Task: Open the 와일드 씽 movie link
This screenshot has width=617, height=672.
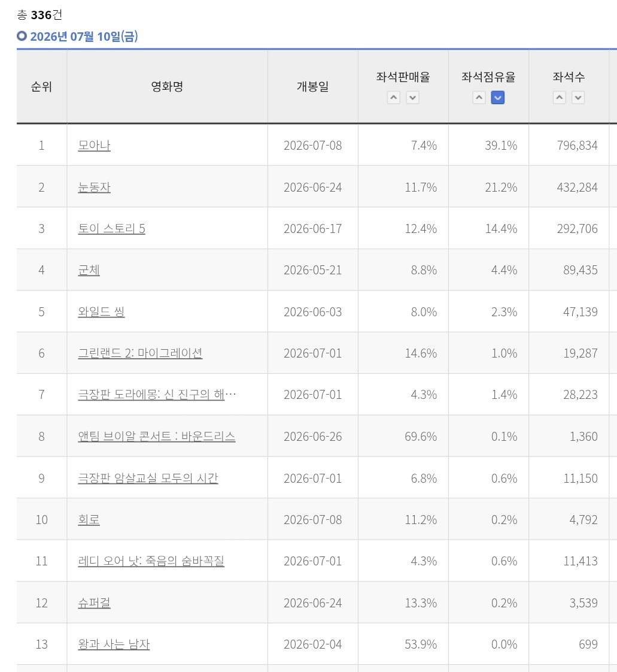Action: (101, 311)
